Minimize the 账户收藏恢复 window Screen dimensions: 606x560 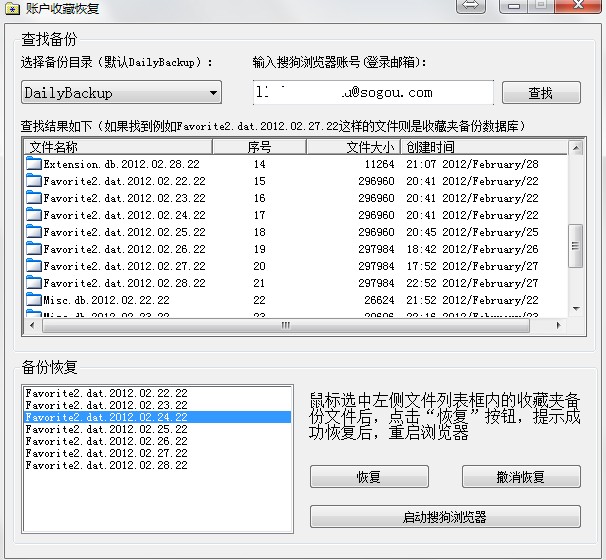[513, 5]
